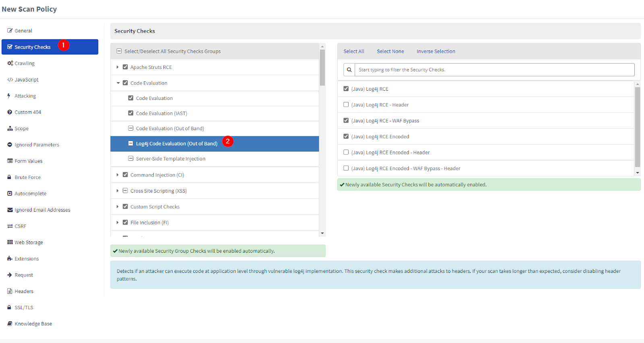Expand the Command Injection (CI) group arrow

(x=118, y=175)
